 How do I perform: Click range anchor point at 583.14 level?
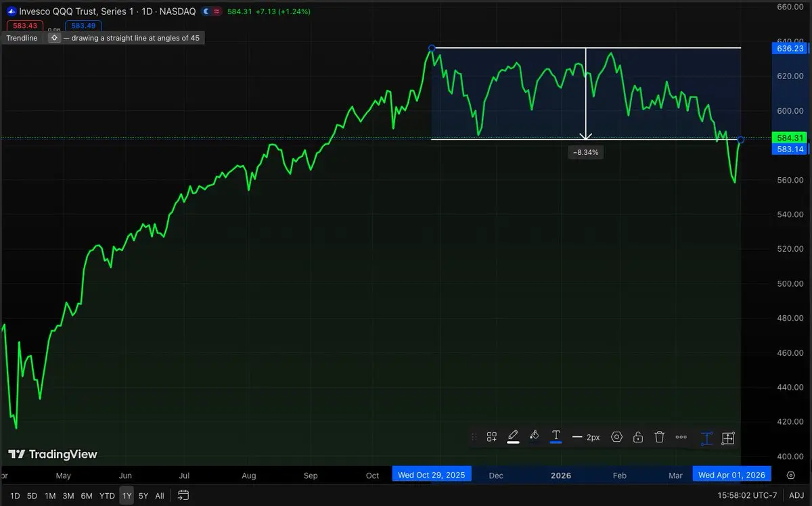coord(741,139)
